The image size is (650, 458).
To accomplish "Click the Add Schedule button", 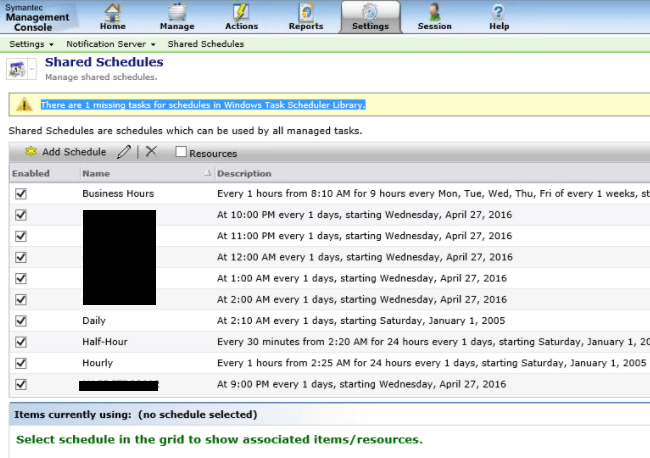I will pyautogui.click(x=66, y=152).
